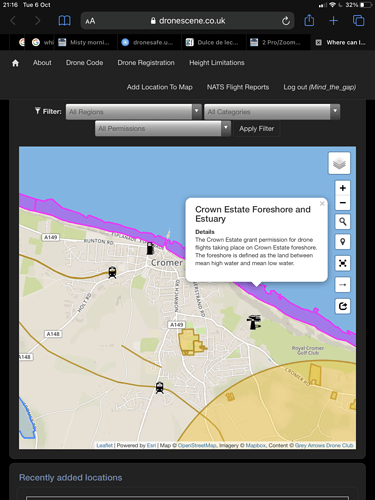Viewport: 375px width, 500px height.
Task: Expand the All Permissions dropdown
Action: coord(163,128)
